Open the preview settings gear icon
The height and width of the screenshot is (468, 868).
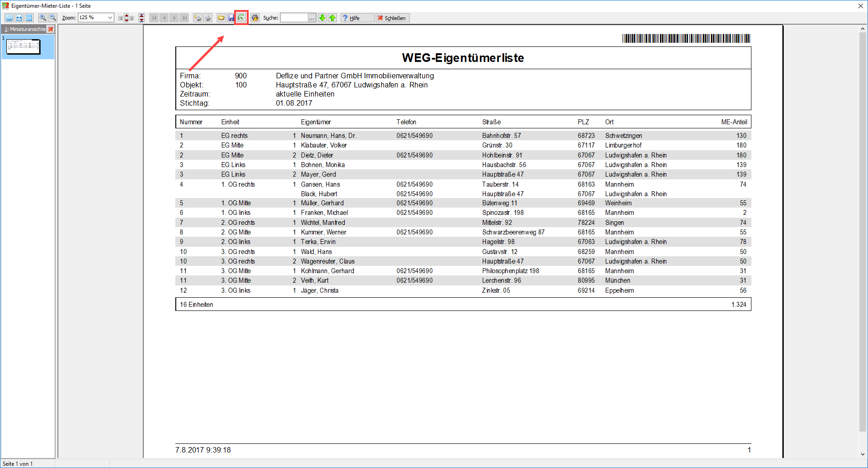coord(255,18)
